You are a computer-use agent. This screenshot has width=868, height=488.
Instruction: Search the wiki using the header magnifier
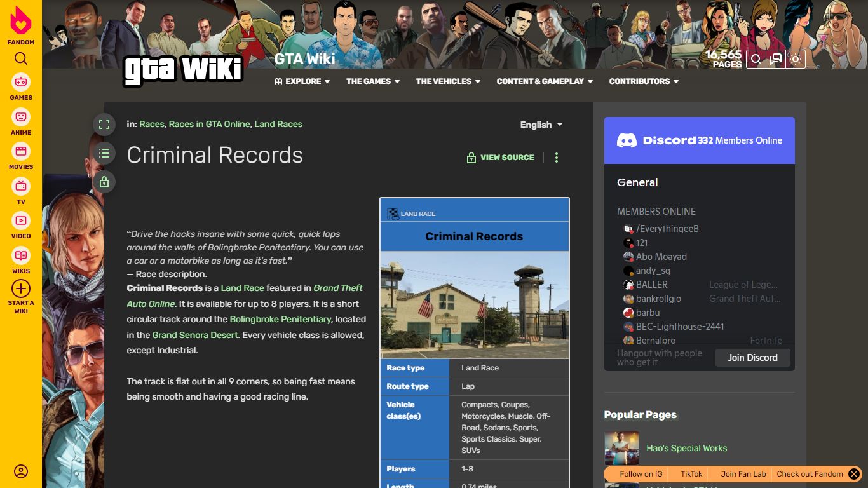tap(756, 59)
